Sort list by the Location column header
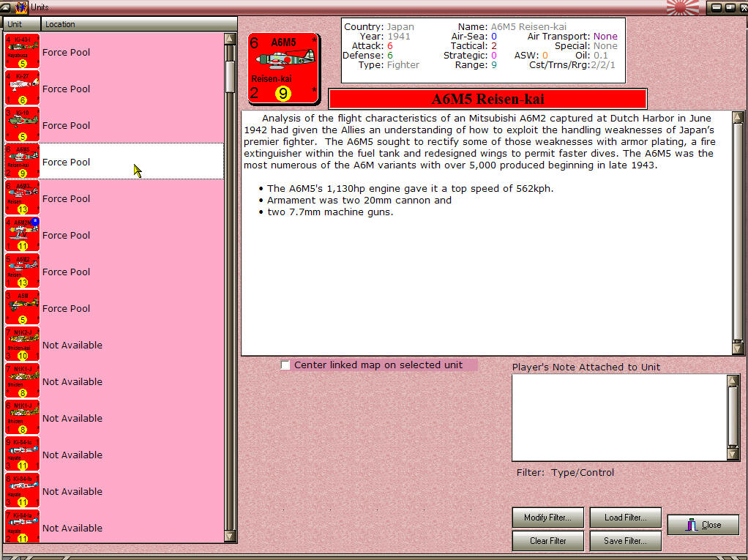This screenshot has width=748, height=560. tap(138, 24)
